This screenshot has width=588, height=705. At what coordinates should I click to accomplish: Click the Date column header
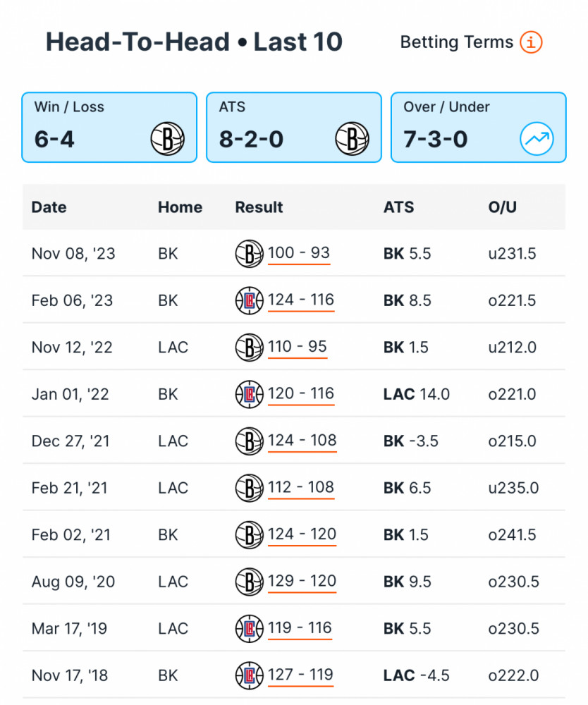49,207
